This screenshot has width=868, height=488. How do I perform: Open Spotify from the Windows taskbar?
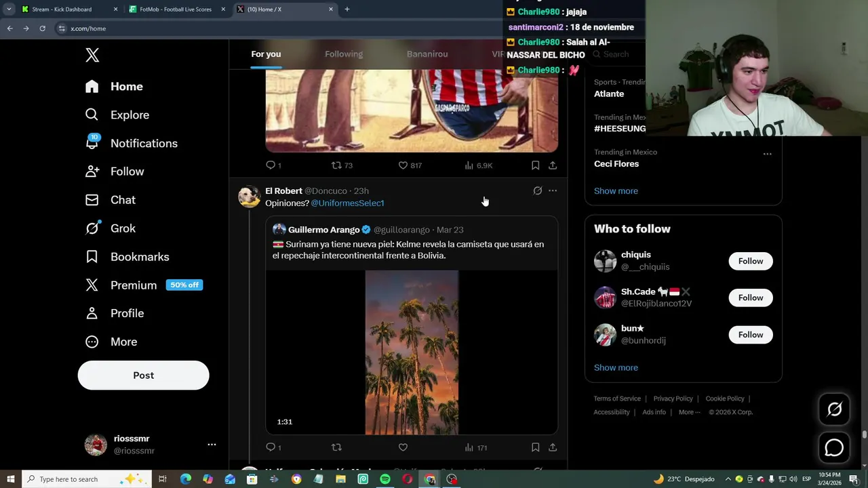click(385, 479)
